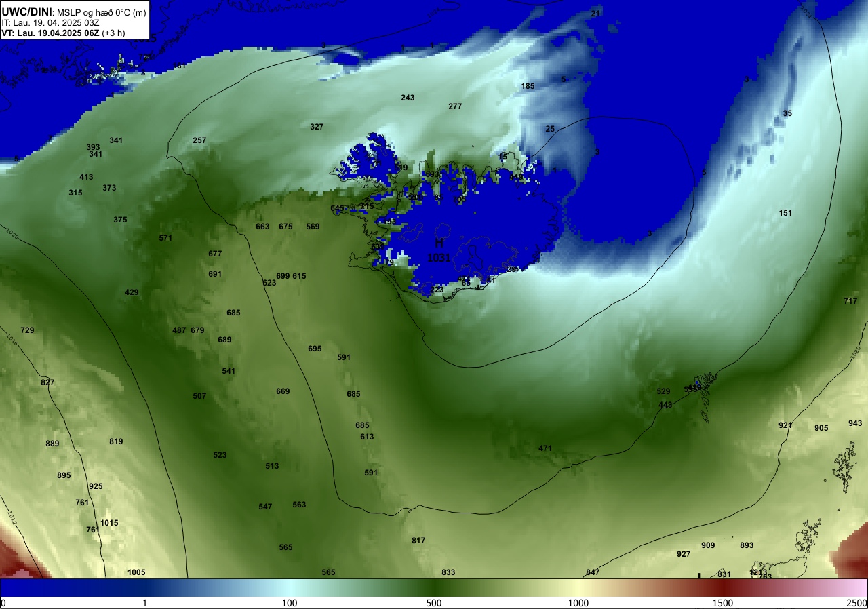Click the 1015 height value
868x609 pixels.
[x=109, y=523]
